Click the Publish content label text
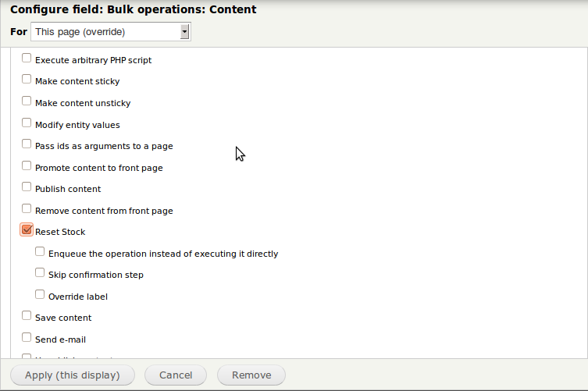This screenshot has width=588, height=391. click(x=68, y=189)
